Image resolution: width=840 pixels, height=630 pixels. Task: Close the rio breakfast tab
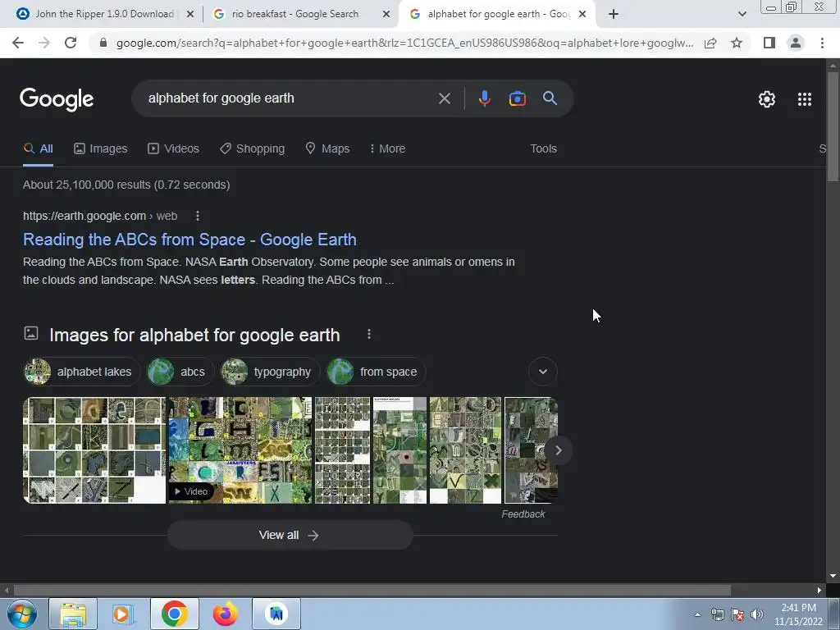pyautogui.click(x=386, y=14)
